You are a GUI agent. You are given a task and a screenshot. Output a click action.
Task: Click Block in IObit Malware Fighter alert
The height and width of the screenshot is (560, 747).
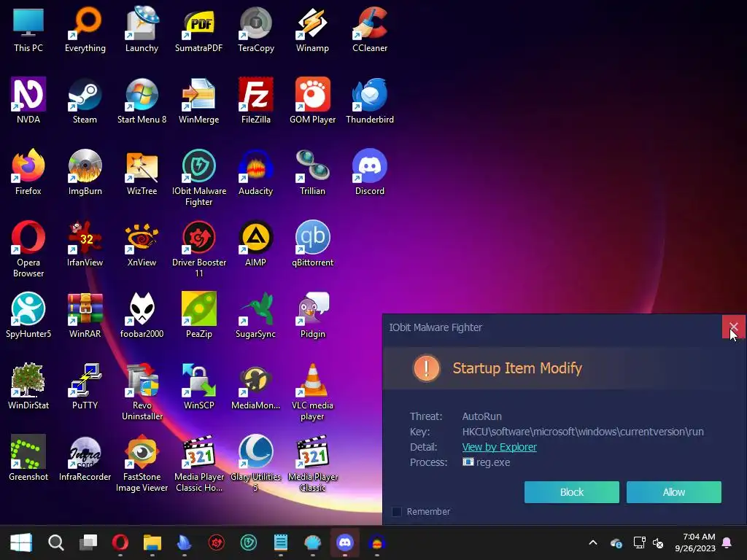[x=572, y=492]
